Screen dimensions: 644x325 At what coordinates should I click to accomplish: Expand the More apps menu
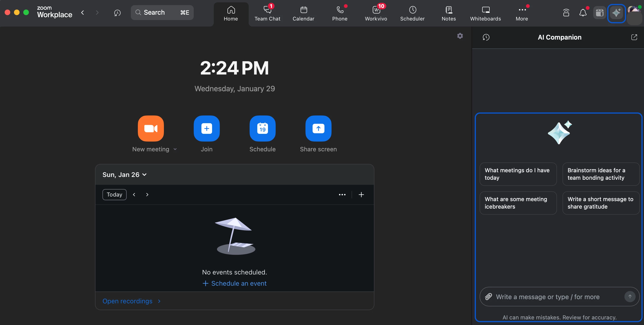522,13
